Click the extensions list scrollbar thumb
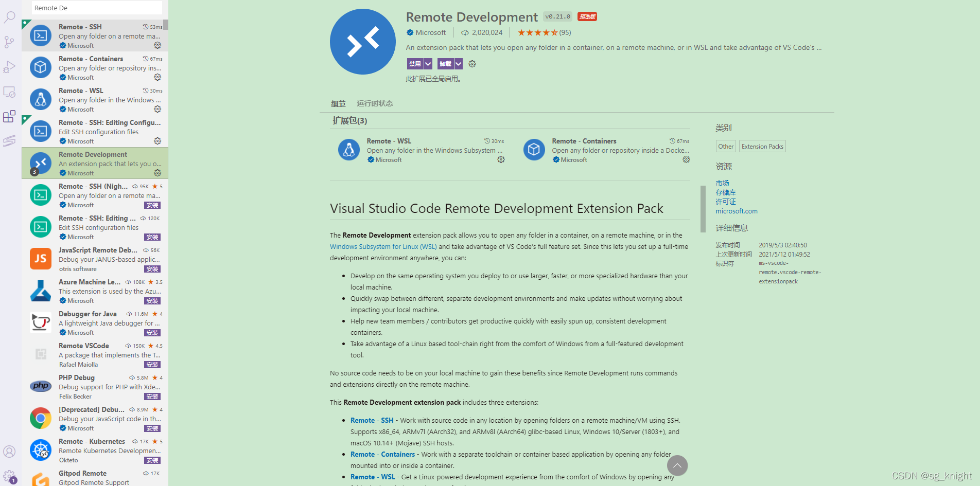The height and width of the screenshot is (486, 980). 166,25
